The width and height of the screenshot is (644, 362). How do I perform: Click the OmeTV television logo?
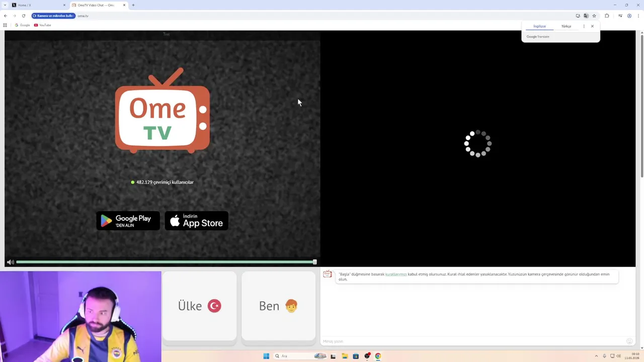tap(163, 111)
